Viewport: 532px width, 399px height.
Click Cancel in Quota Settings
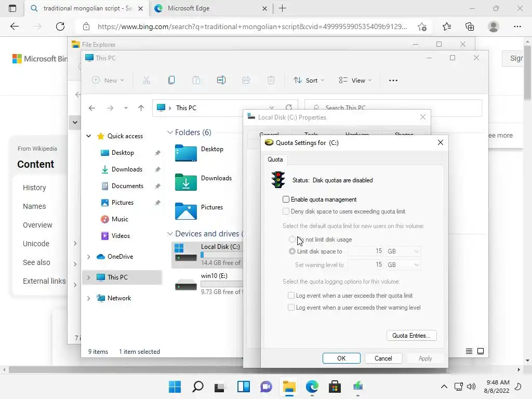point(383,358)
